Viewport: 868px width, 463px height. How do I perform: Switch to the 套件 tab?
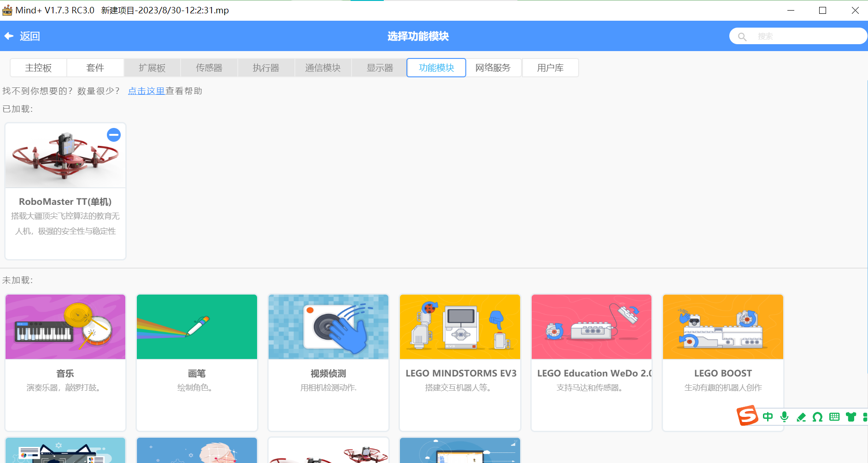95,68
